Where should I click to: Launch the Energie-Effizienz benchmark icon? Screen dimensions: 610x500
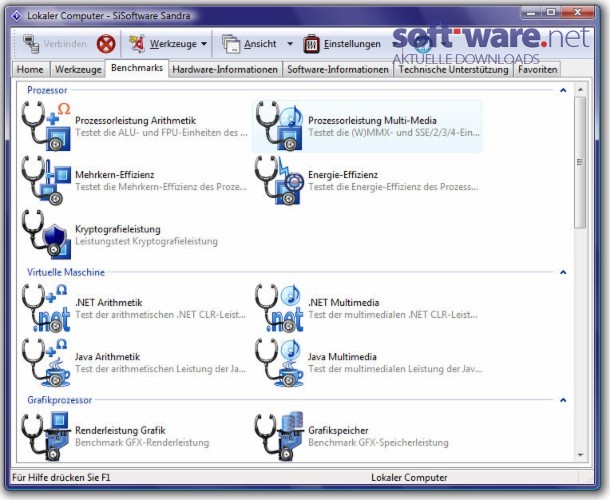click(x=279, y=180)
